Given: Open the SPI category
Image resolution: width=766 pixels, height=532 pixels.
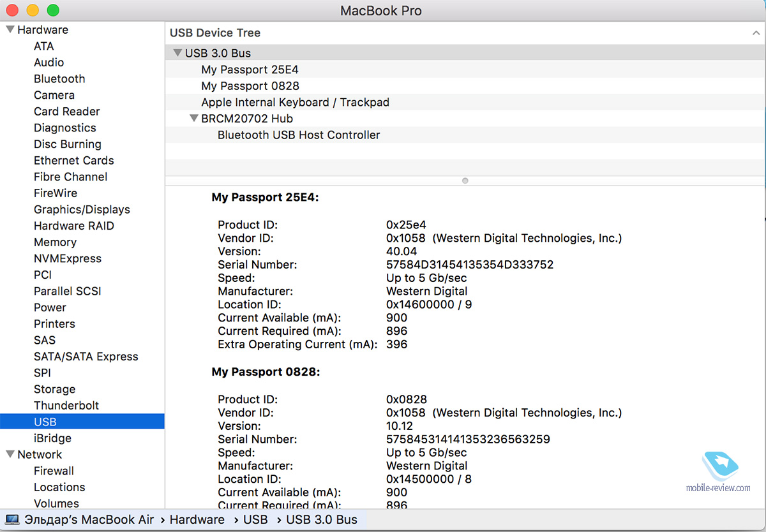Looking at the screenshot, I should click(x=42, y=373).
